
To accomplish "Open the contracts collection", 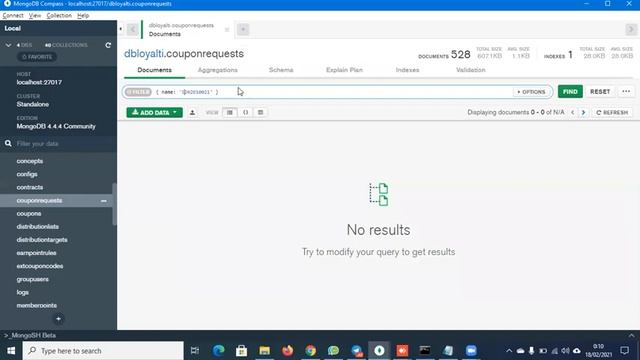I will pyautogui.click(x=30, y=187).
